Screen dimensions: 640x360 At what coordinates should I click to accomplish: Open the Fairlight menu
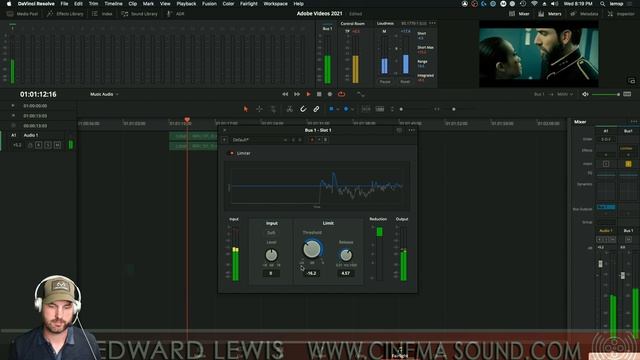[249, 4]
